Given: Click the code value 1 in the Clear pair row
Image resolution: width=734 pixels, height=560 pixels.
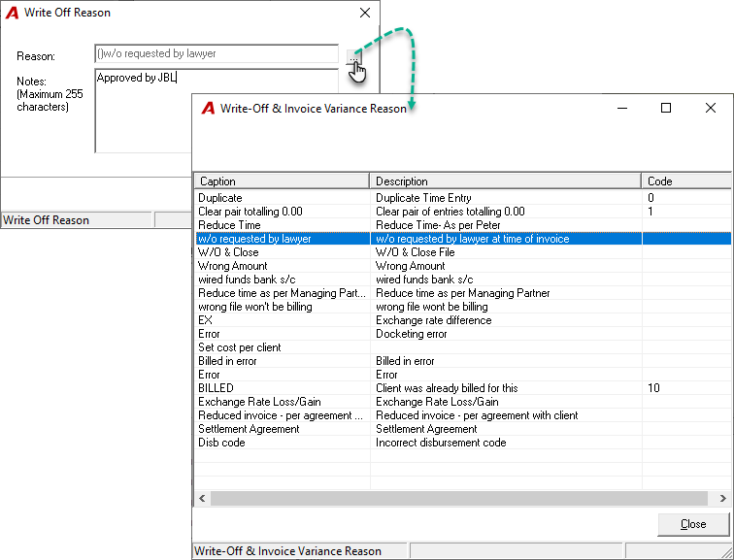Looking at the screenshot, I should click(x=651, y=212).
